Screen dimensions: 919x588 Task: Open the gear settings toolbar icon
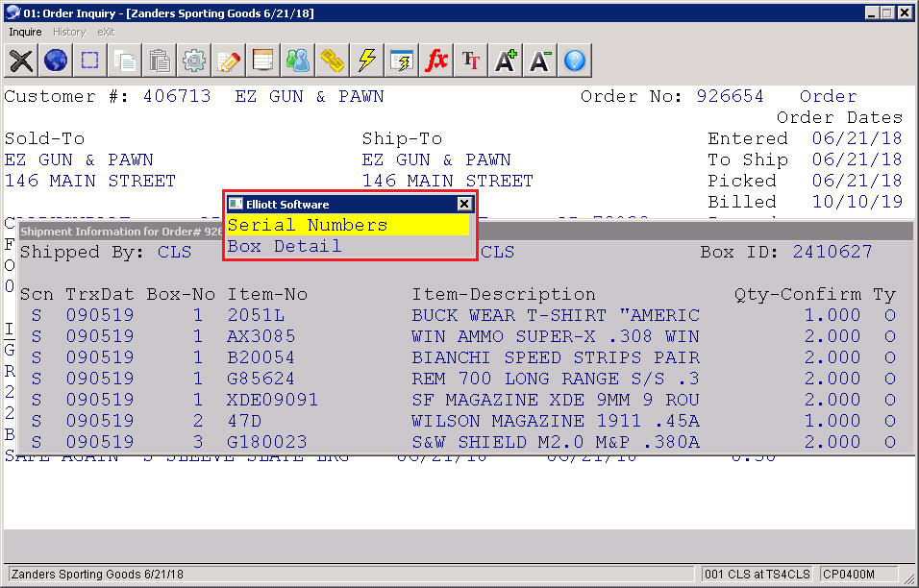pos(194,61)
